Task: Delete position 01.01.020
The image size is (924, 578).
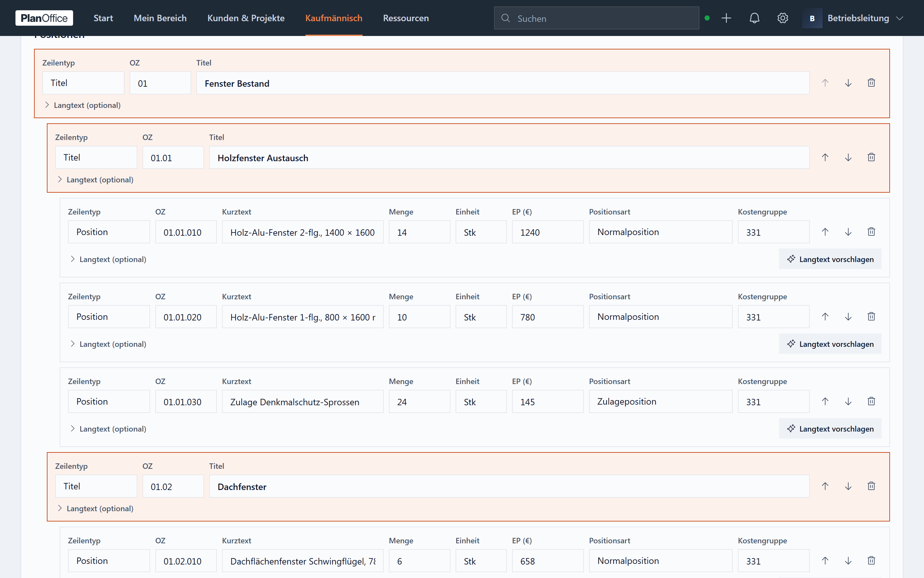Action: click(871, 317)
